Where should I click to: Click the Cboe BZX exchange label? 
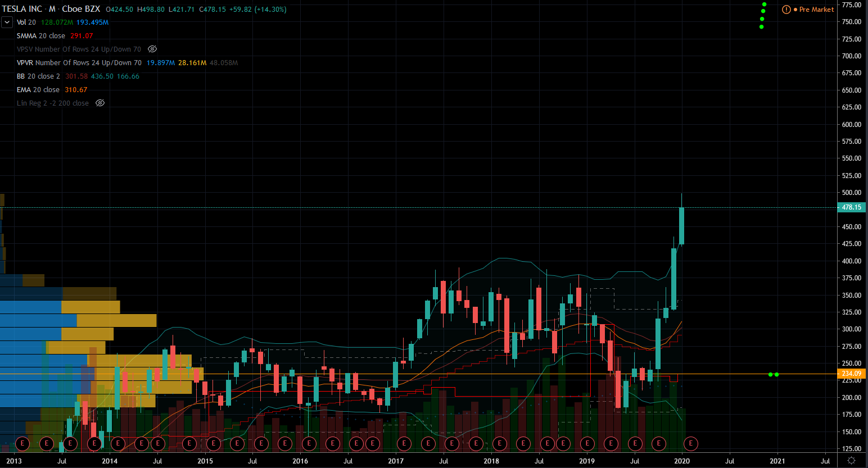[81, 9]
